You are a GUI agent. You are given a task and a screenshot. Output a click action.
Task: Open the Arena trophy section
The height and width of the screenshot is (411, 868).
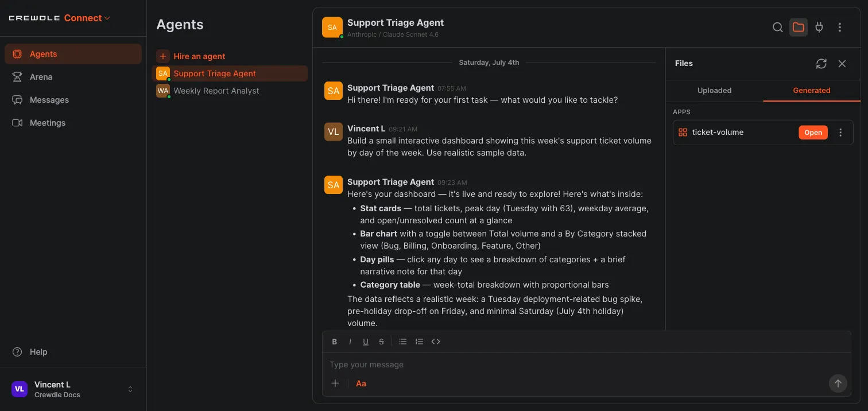point(73,77)
